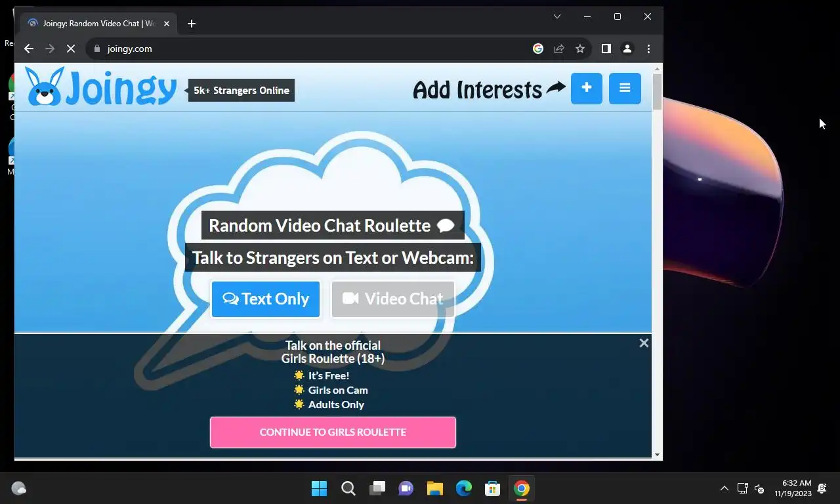Open the Chrome profile menu

tap(627, 49)
